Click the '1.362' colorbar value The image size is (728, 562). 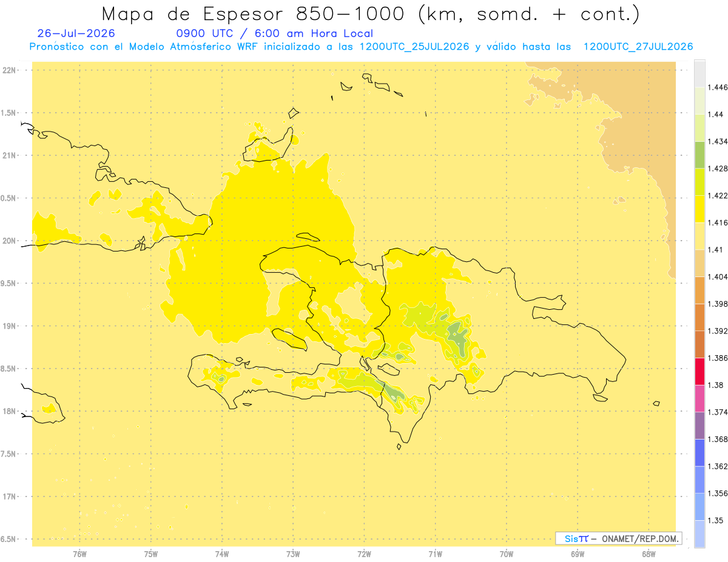click(x=718, y=466)
